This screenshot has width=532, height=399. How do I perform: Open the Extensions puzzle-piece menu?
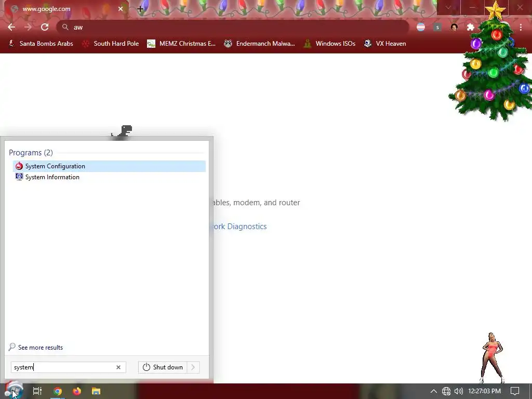471,27
